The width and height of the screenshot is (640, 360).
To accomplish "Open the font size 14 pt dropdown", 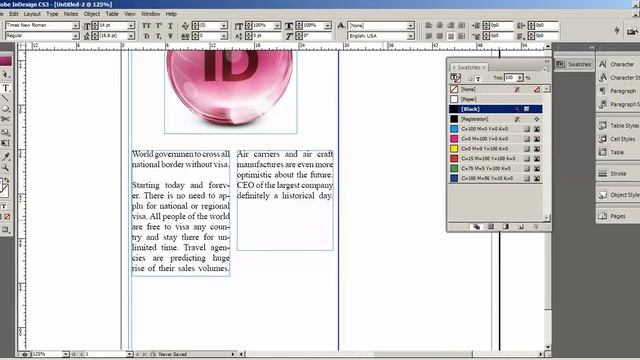I will point(131,26).
